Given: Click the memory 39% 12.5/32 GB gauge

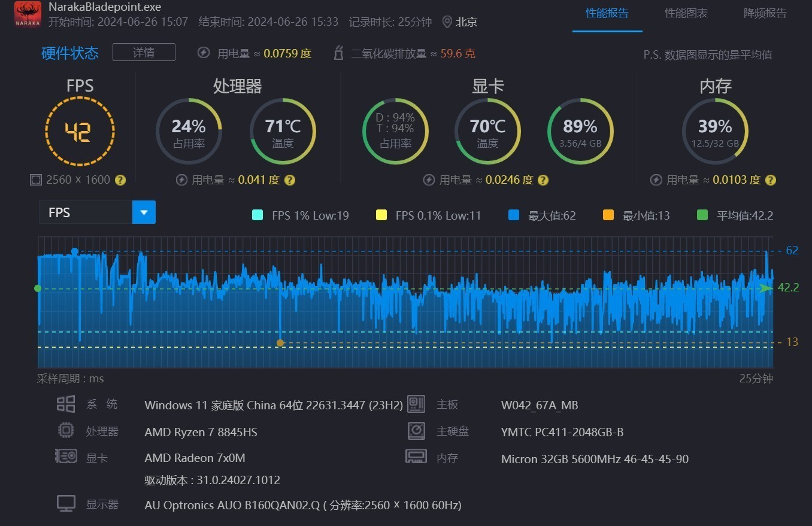Looking at the screenshot, I should [x=715, y=131].
